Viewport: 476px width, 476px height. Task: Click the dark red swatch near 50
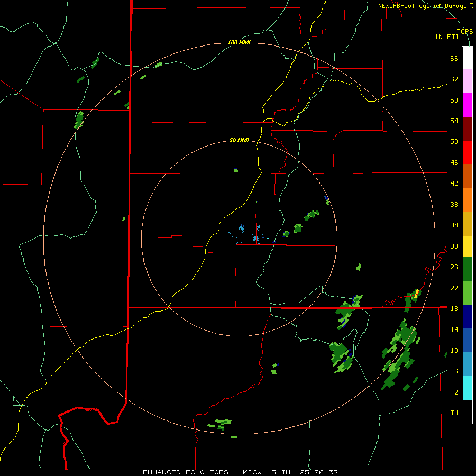tap(467, 129)
